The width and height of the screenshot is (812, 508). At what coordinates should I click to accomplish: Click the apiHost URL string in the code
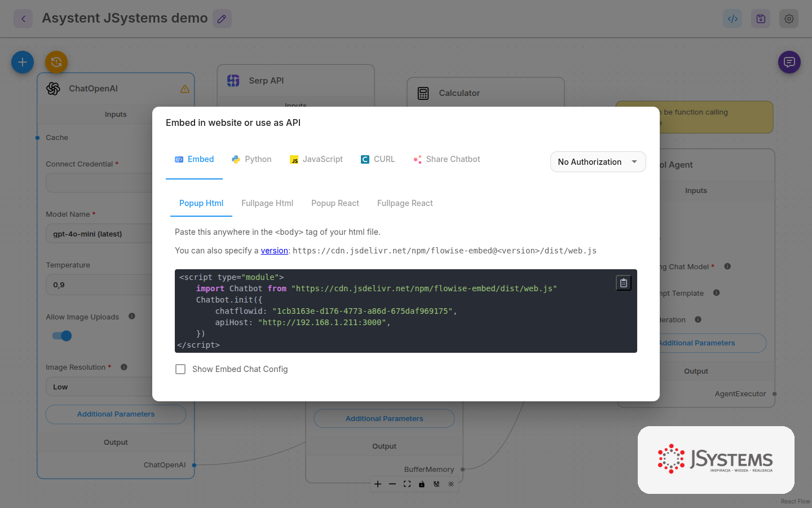click(322, 322)
